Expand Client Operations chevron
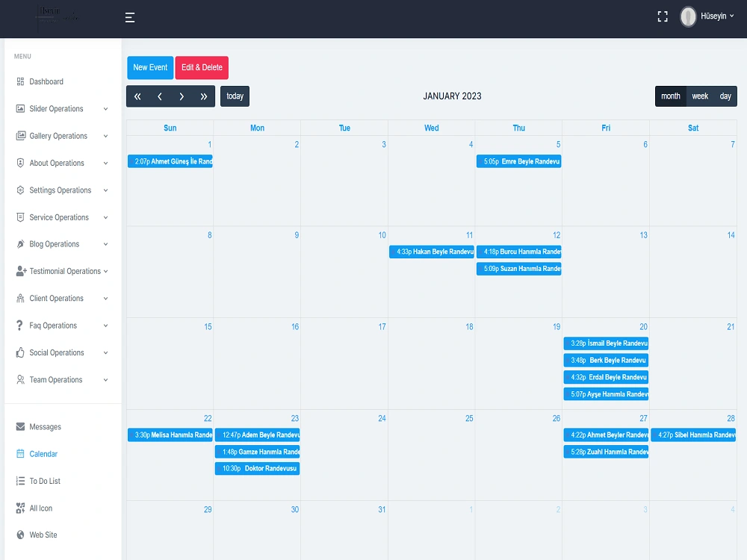This screenshot has width=747, height=560. (105, 299)
